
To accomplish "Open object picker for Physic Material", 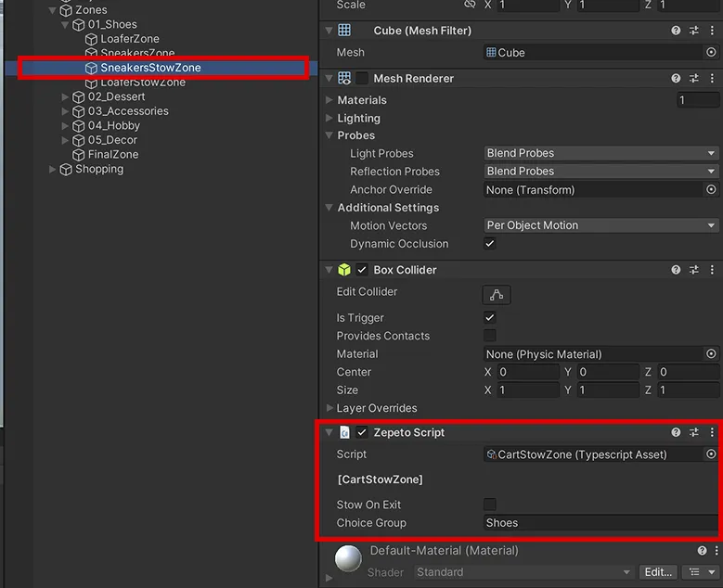I will 711,353.
